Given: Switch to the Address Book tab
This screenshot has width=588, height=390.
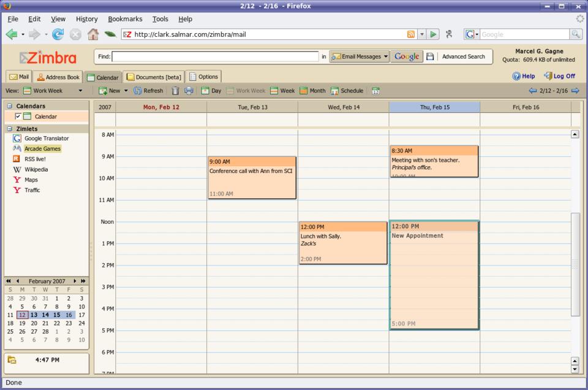Looking at the screenshot, I should click(x=58, y=77).
